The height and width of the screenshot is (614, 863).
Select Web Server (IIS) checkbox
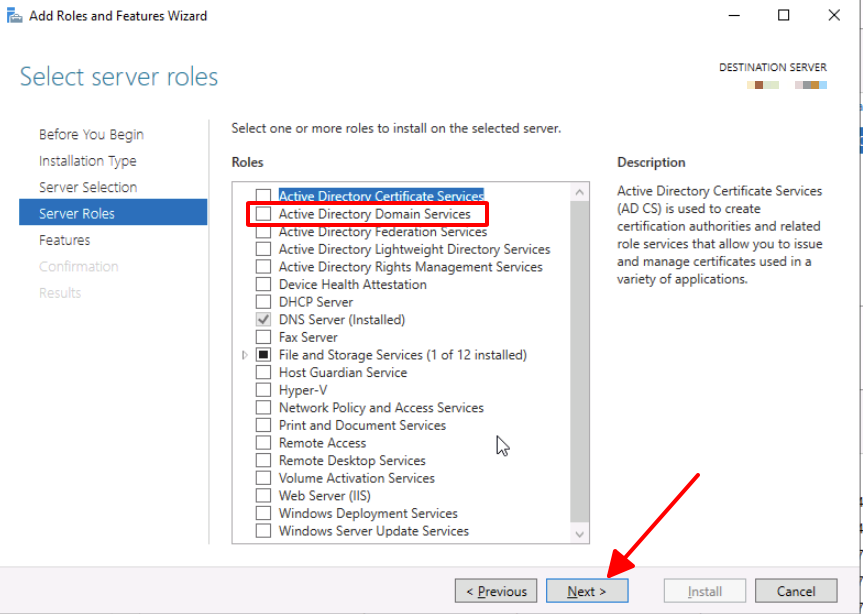pyautogui.click(x=263, y=496)
